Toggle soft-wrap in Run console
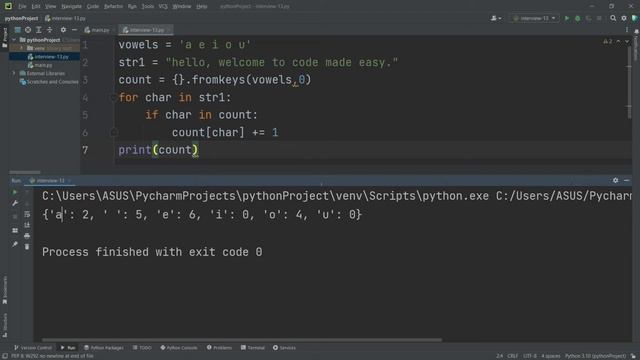 click(x=27, y=214)
